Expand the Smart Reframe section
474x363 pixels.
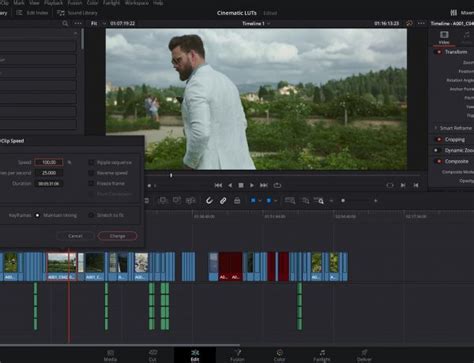[x=435, y=128]
